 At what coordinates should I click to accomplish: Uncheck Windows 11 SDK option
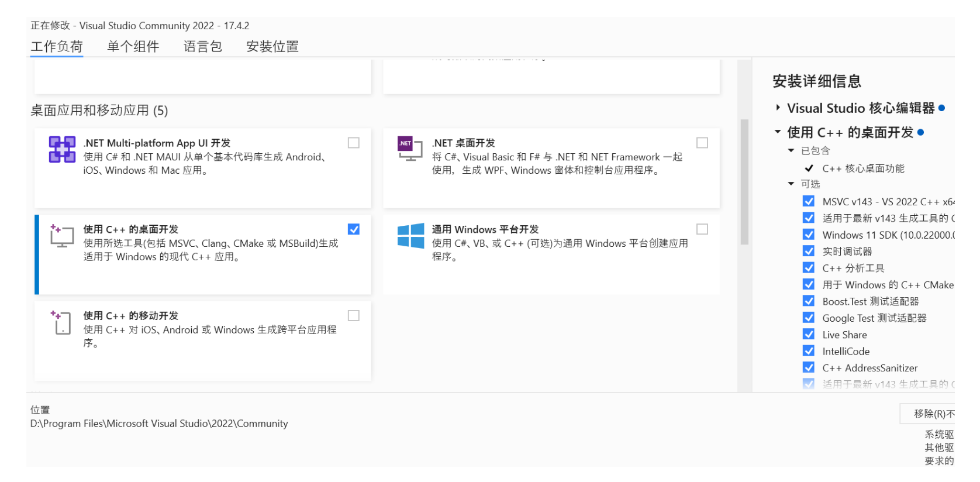pyautogui.click(x=809, y=235)
